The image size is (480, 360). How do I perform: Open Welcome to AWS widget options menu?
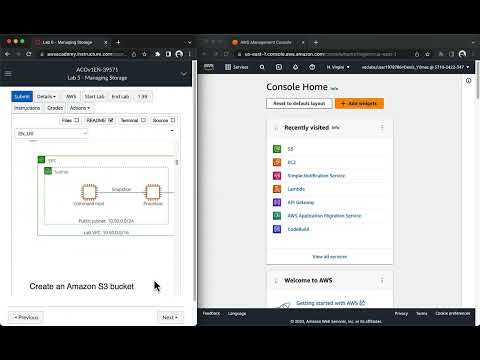382,280
